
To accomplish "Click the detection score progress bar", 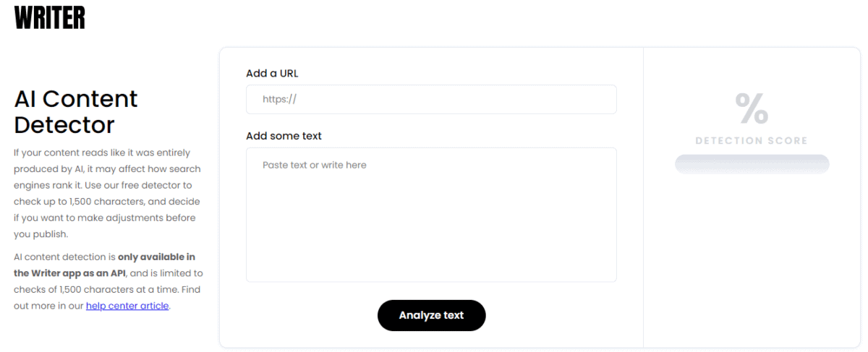I will tap(752, 164).
